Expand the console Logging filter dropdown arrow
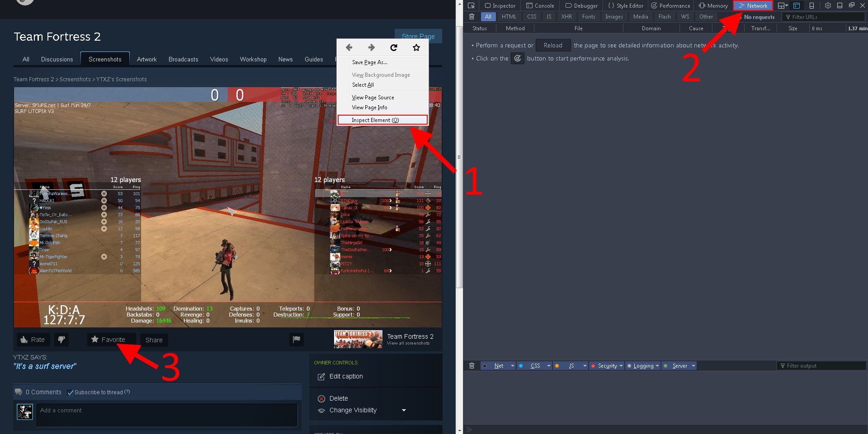Viewport: 868px width, 434px height. point(657,366)
